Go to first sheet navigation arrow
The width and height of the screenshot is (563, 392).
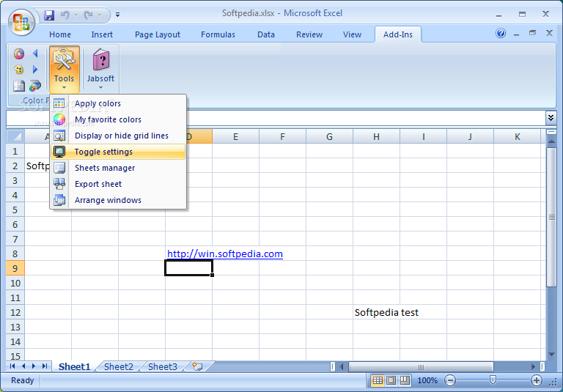[12, 366]
